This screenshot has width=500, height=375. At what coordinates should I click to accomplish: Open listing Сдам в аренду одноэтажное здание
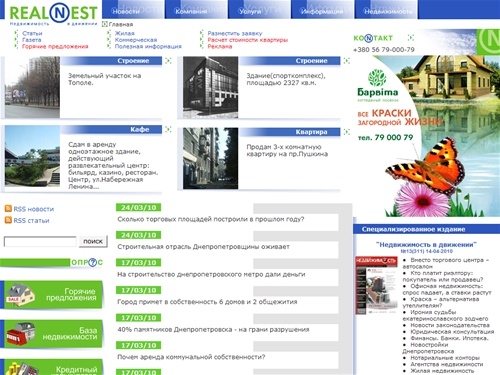pyautogui.click(x=113, y=165)
